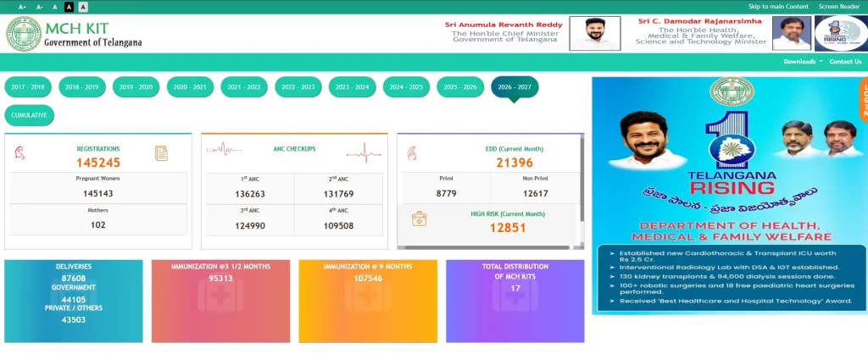Select the 2020 - 2021 year tab

click(x=190, y=87)
